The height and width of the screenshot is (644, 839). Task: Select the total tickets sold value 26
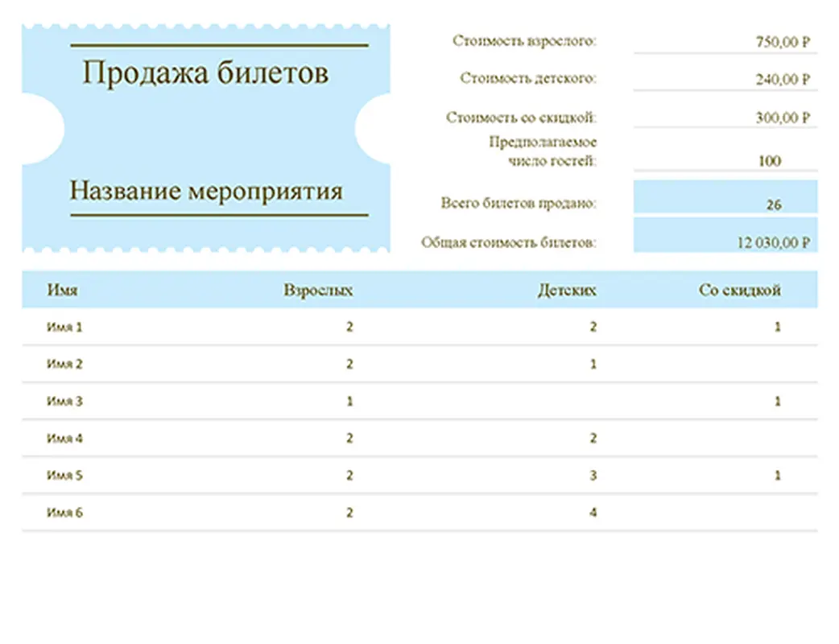click(x=771, y=204)
